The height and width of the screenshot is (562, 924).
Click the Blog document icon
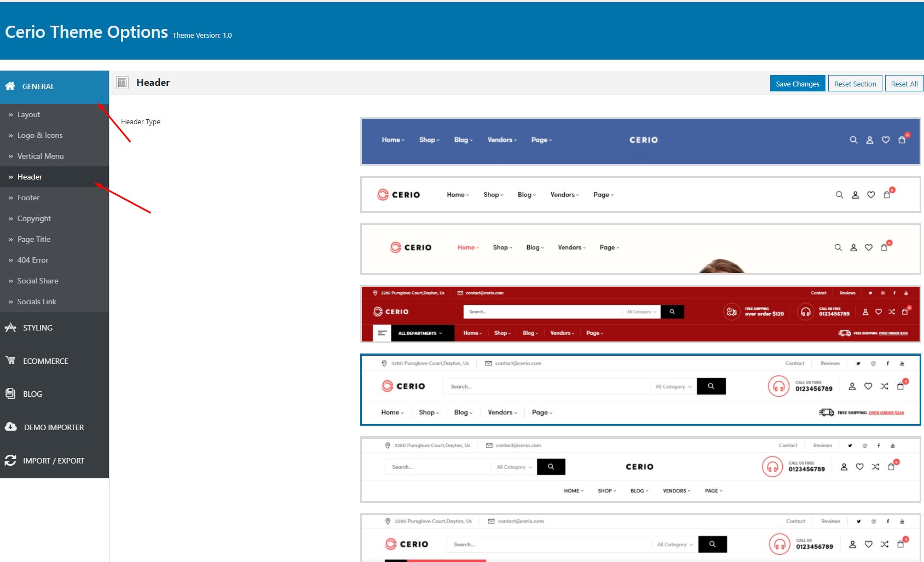(10, 393)
